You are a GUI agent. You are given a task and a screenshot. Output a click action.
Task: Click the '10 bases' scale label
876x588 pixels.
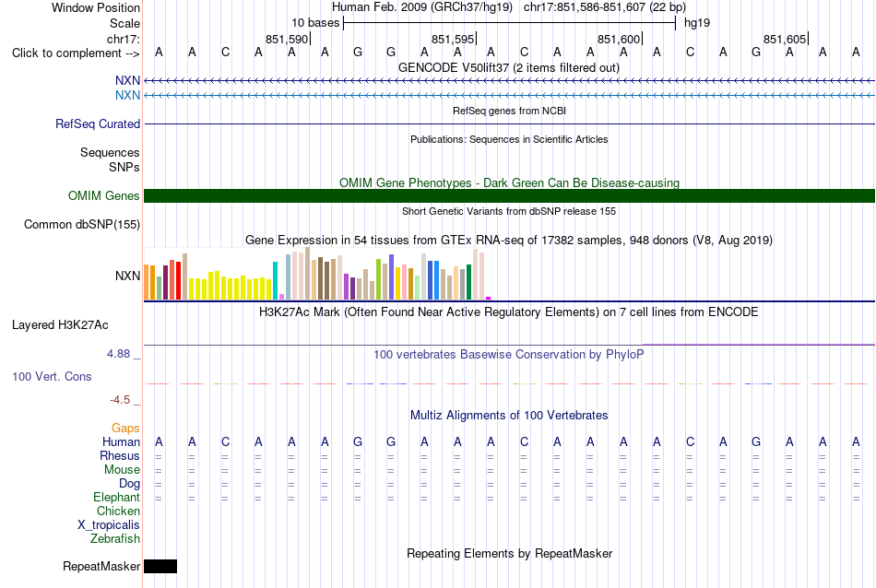coord(315,23)
